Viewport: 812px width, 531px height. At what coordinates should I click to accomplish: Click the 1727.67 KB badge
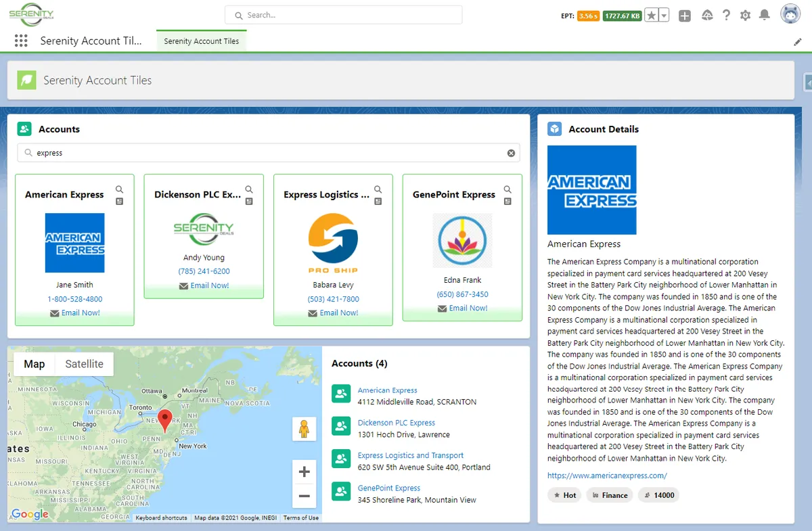[x=622, y=16]
